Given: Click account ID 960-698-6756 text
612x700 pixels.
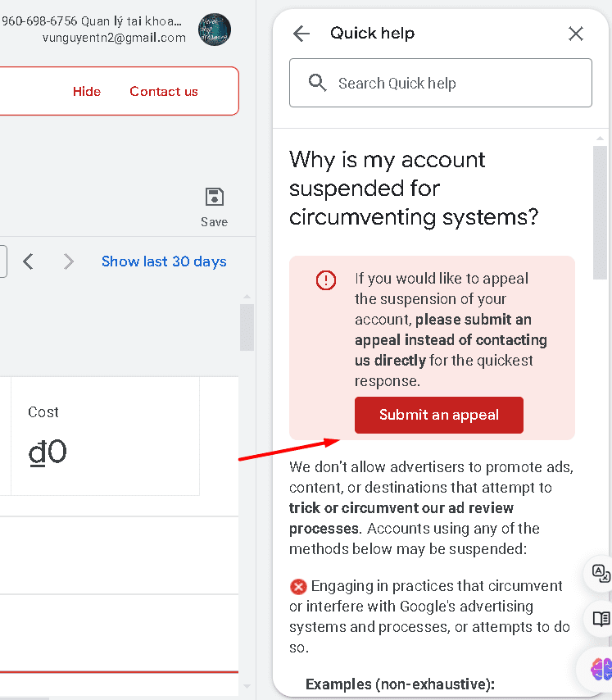Looking at the screenshot, I should point(39,21).
